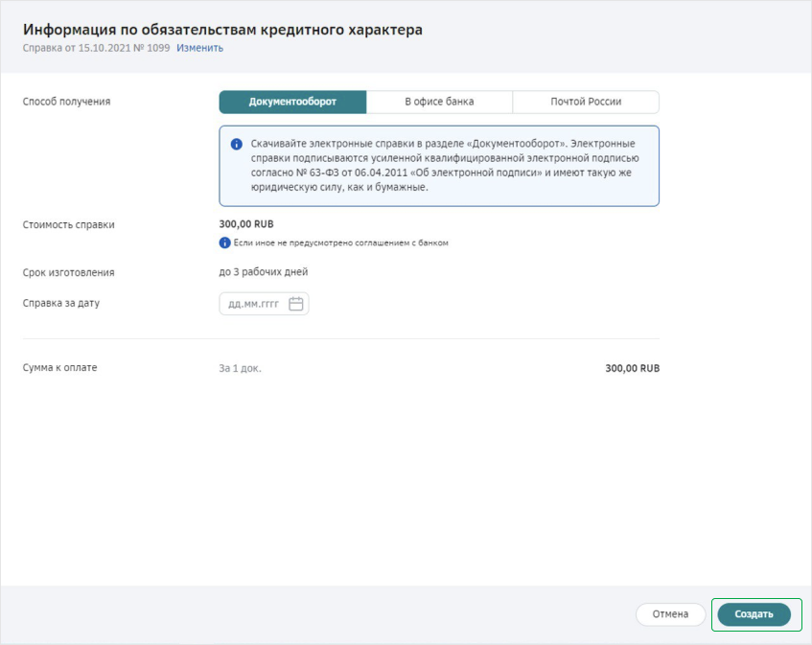Open the "Изменить" link near the certificate number
The width and height of the screenshot is (812, 645).
[199, 48]
